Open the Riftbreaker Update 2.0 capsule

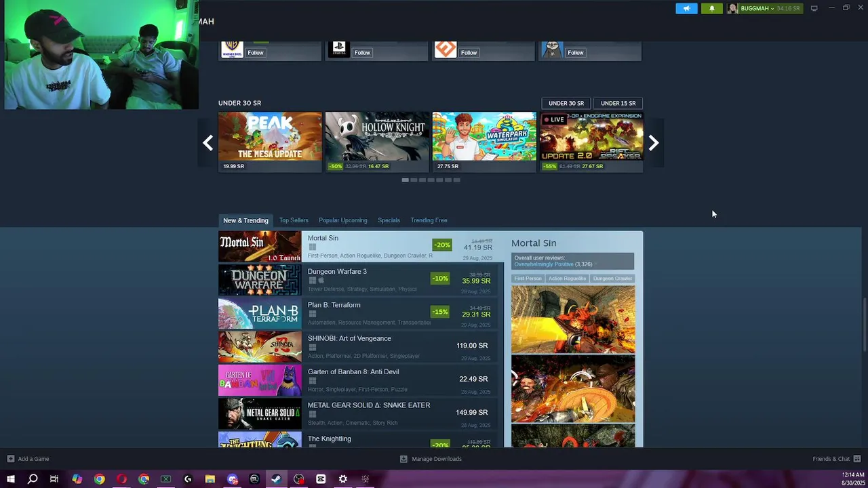(x=591, y=142)
